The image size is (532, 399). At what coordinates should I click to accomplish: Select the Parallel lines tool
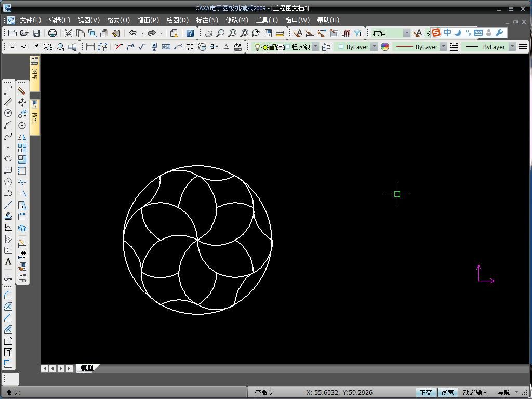(x=8, y=102)
